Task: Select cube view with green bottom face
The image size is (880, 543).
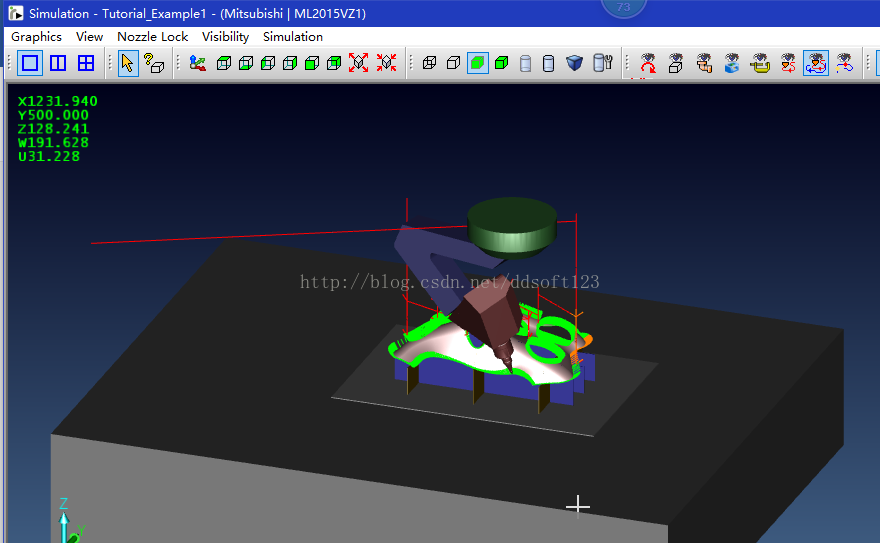Action: 246,63
